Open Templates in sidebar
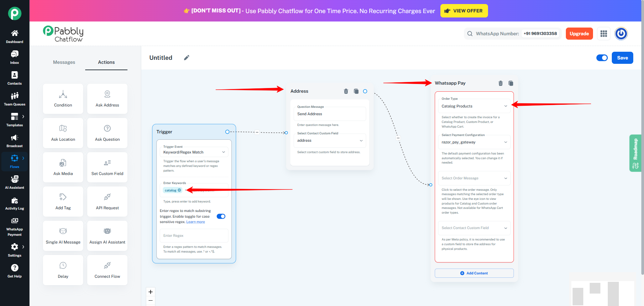 pyautogui.click(x=14, y=120)
